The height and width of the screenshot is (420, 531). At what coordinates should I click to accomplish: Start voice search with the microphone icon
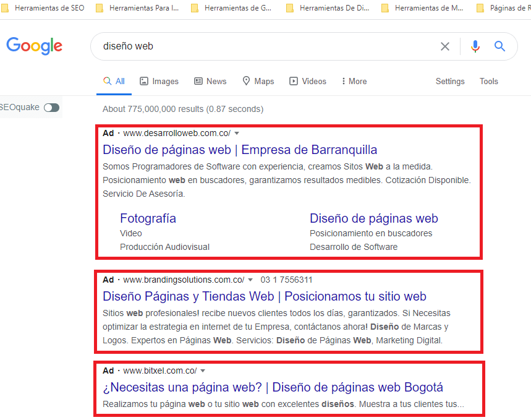pyautogui.click(x=475, y=46)
